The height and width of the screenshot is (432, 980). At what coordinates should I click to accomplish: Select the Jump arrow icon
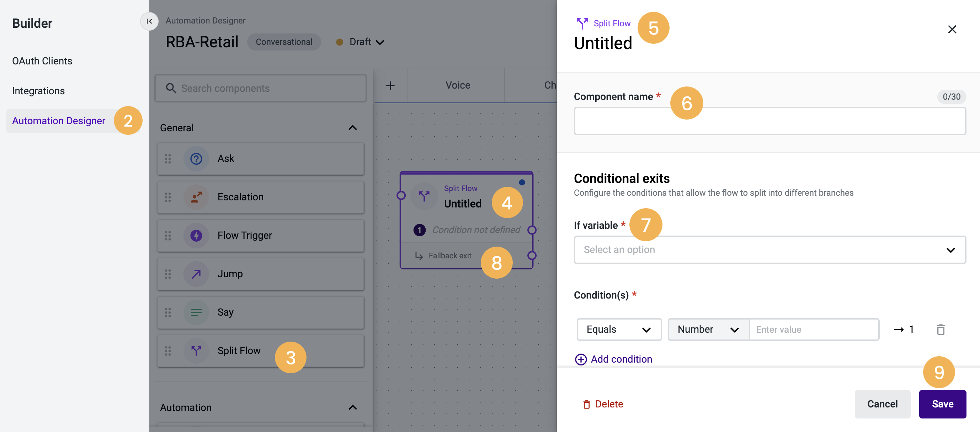click(196, 274)
